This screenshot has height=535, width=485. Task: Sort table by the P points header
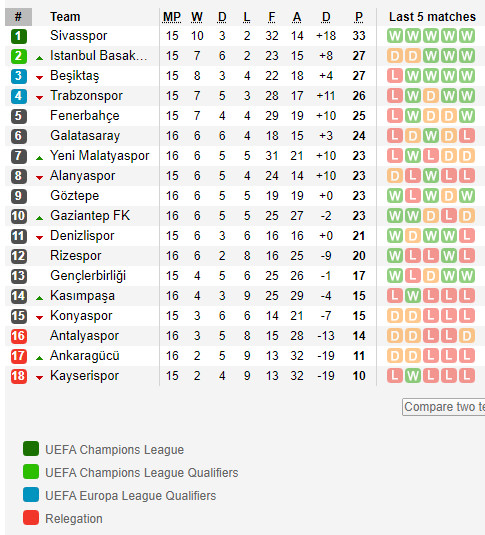[359, 17]
